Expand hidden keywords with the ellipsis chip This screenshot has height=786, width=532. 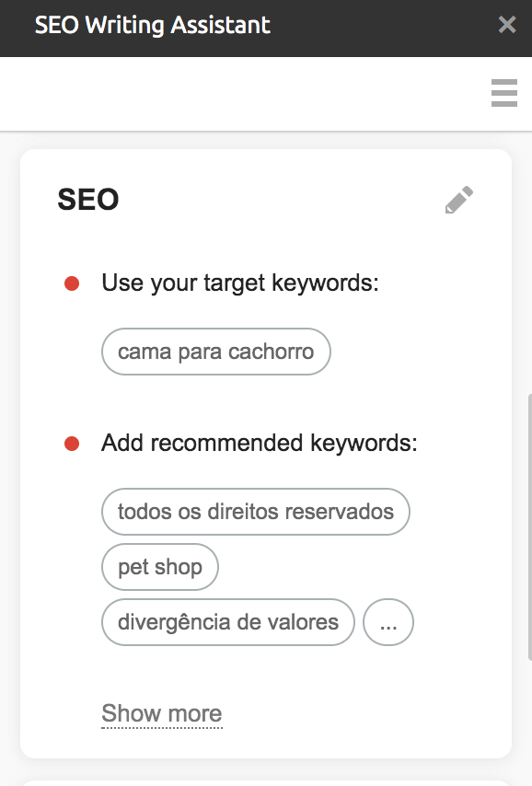coord(388,622)
